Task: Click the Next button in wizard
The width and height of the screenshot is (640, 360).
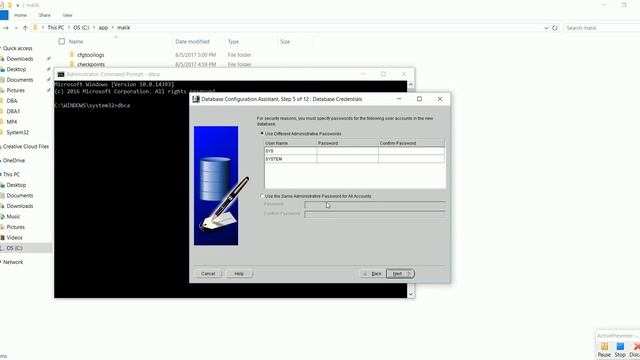Action: (x=400, y=273)
